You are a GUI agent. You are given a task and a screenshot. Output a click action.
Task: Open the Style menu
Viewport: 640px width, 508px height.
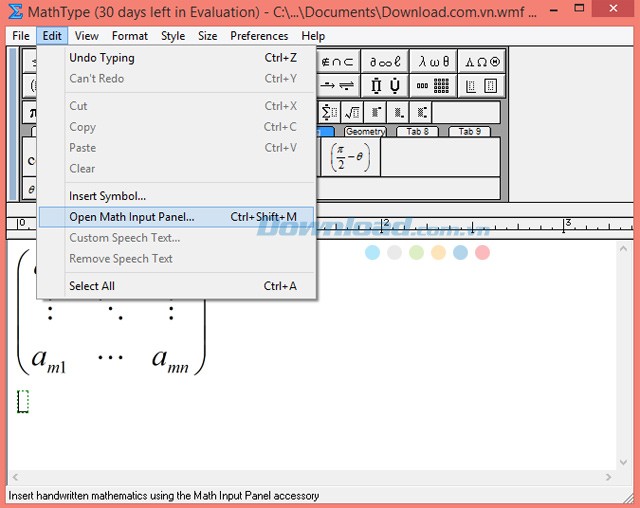pos(173,36)
